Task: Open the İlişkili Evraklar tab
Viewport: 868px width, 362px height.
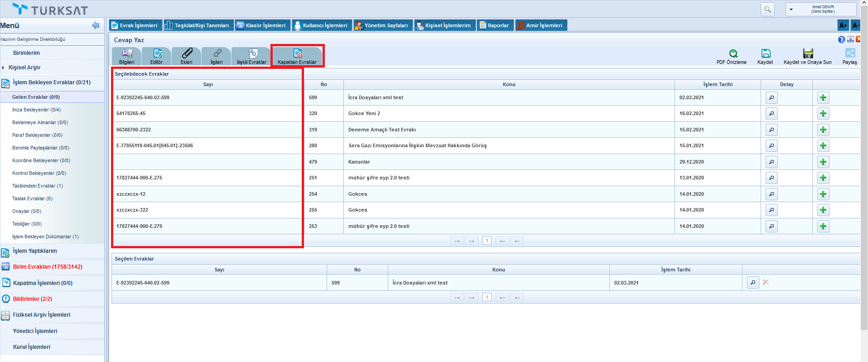Action: 252,57
